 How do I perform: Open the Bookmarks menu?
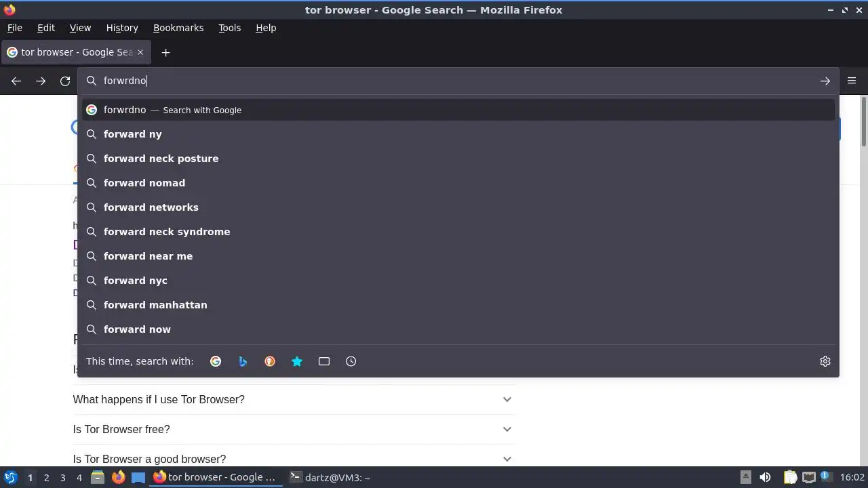tap(178, 28)
